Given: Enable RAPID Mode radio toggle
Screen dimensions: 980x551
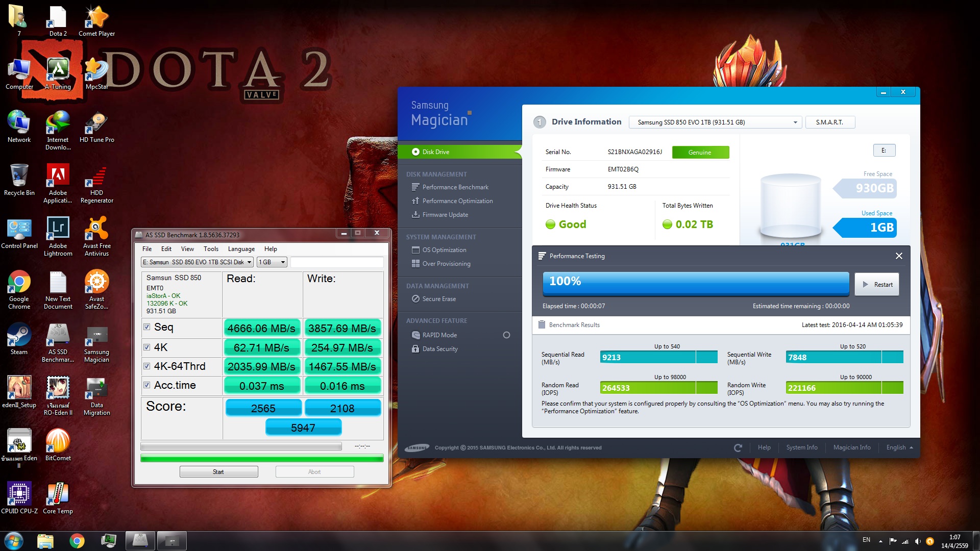Looking at the screenshot, I should click(x=506, y=335).
